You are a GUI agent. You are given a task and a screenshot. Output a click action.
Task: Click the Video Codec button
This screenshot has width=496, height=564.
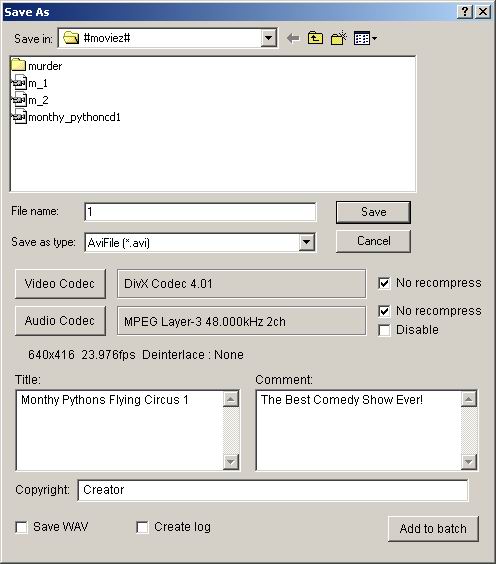(x=60, y=284)
